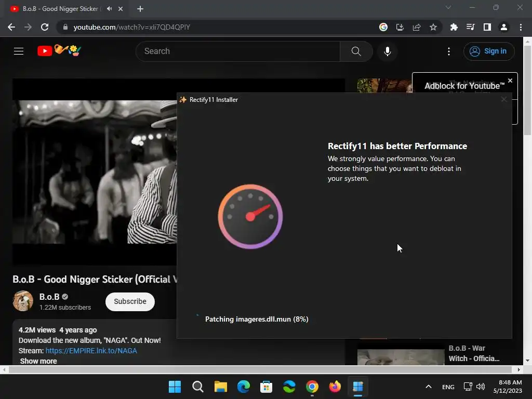Open YouTube settings three-dot menu

(449, 51)
